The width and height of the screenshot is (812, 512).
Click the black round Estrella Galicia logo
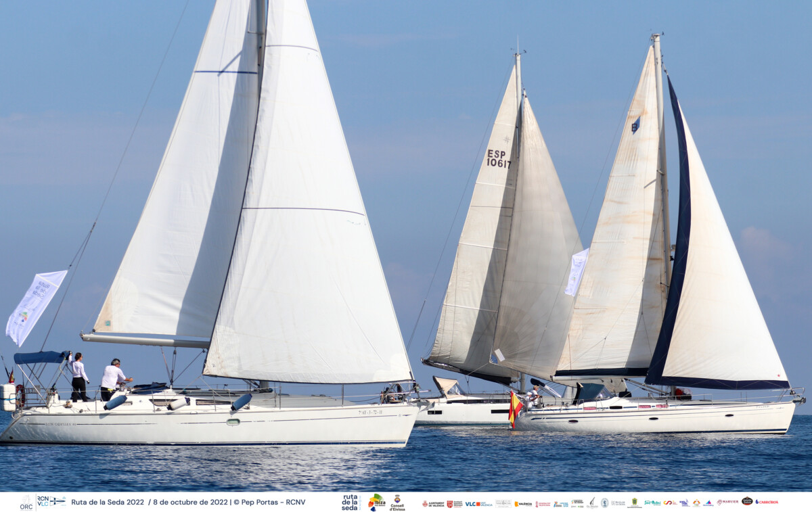point(747,501)
